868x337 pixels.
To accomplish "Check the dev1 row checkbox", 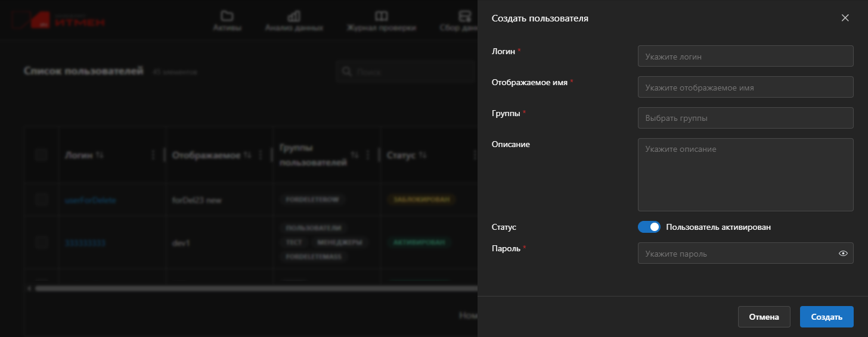I will click(x=41, y=242).
